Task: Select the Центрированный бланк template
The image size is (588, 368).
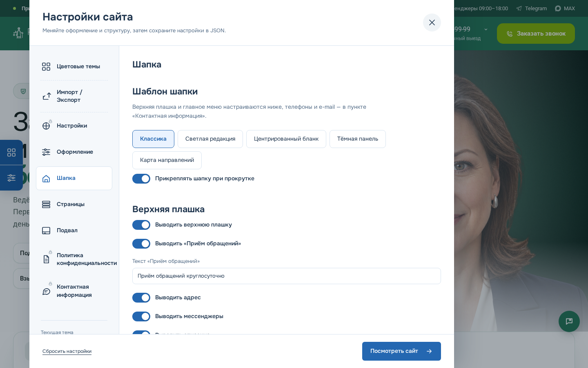Action: [286, 139]
